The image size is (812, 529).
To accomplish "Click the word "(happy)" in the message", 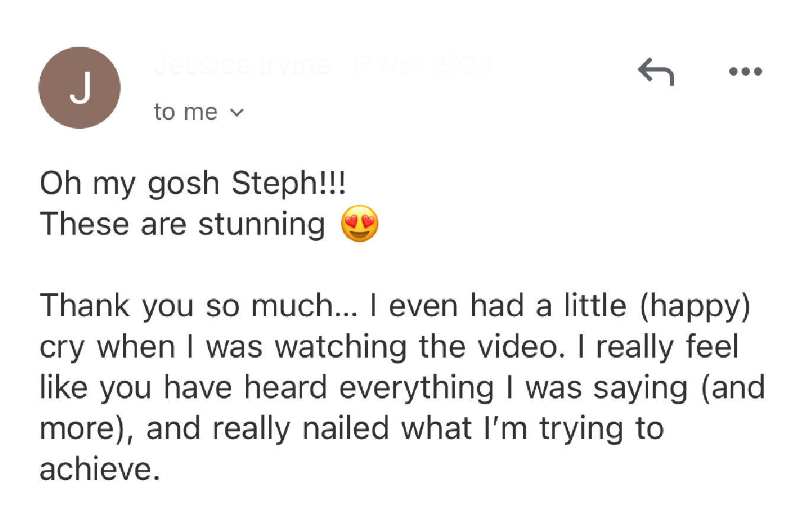I will pyautogui.click(x=695, y=307).
